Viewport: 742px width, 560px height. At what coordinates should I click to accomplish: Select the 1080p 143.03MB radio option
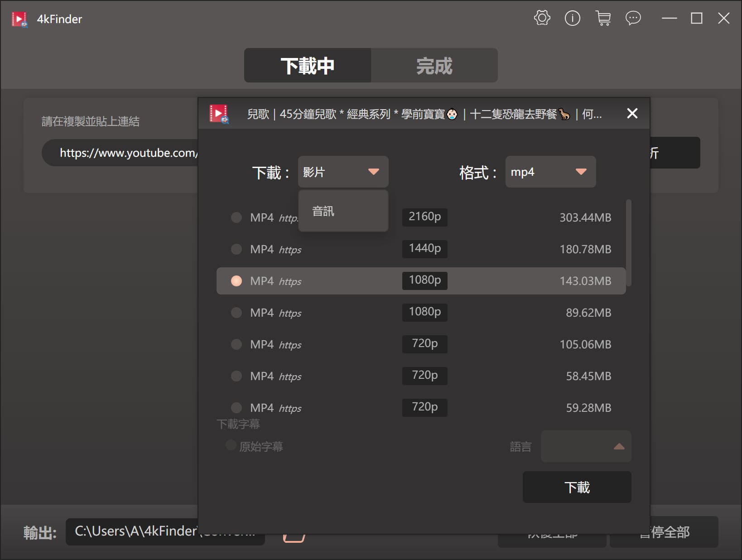pos(236,281)
